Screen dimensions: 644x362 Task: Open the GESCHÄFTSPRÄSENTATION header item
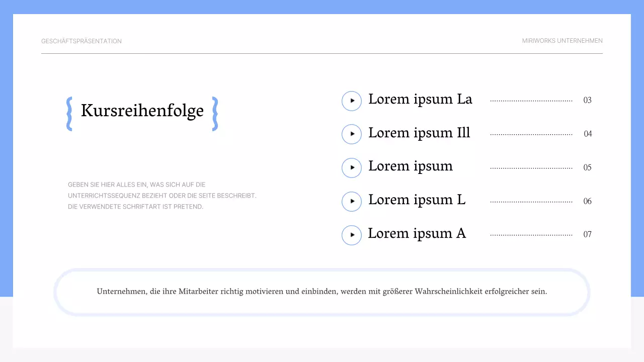[x=82, y=41]
